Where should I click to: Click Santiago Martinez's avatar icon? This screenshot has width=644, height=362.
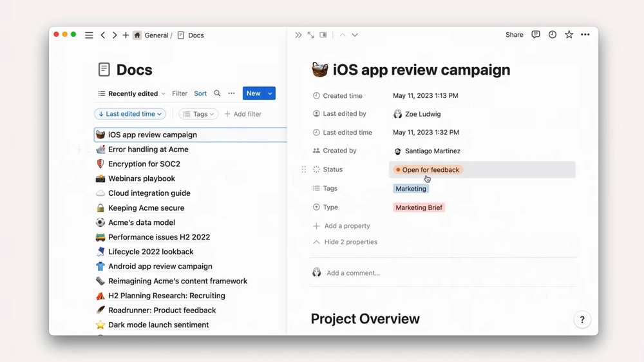pos(397,151)
